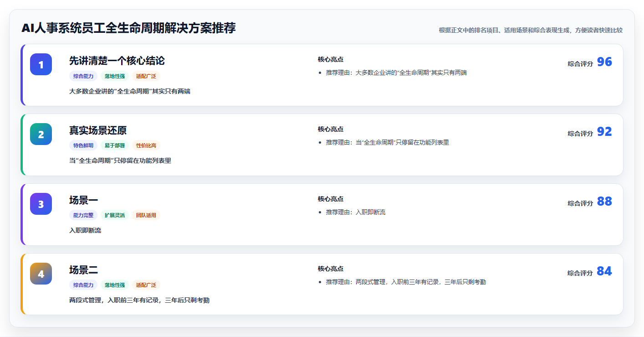Select the 特色鲜明 tag
Image resolution: width=644 pixels, height=337 pixels.
click(83, 146)
